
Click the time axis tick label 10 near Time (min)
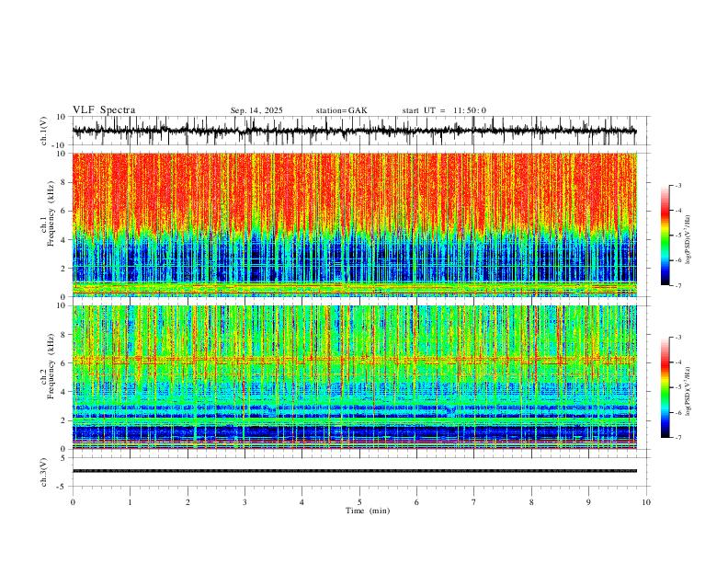click(x=646, y=502)
